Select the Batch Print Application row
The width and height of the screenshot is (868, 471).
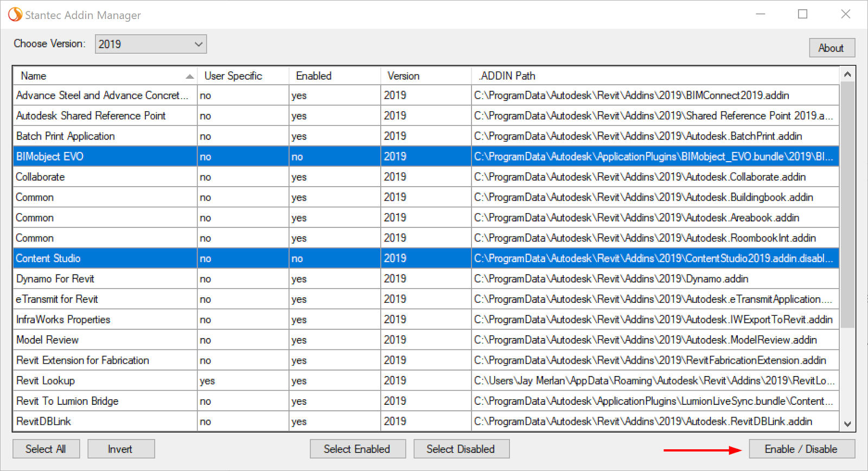[426, 136]
